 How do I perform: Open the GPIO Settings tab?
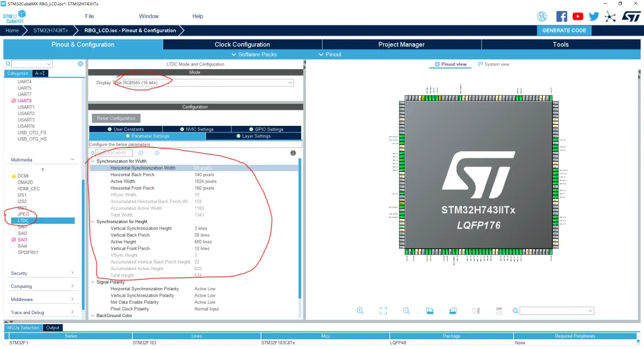click(x=266, y=129)
